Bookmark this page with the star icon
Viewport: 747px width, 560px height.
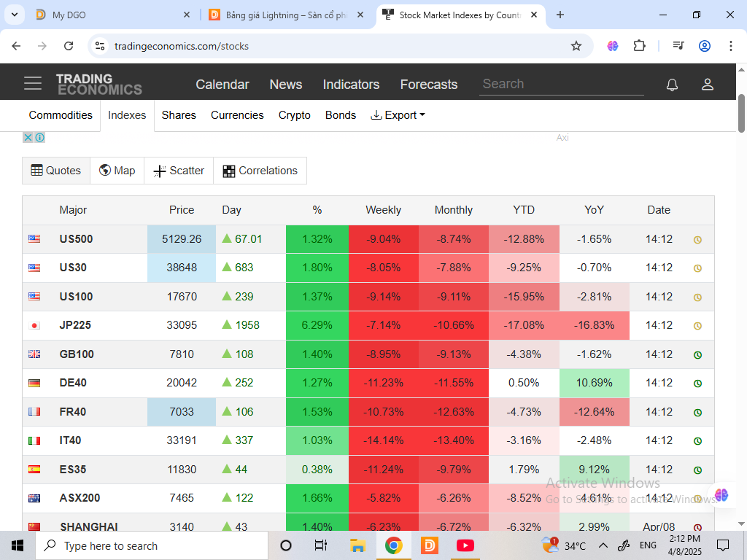(x=576, y=46)
